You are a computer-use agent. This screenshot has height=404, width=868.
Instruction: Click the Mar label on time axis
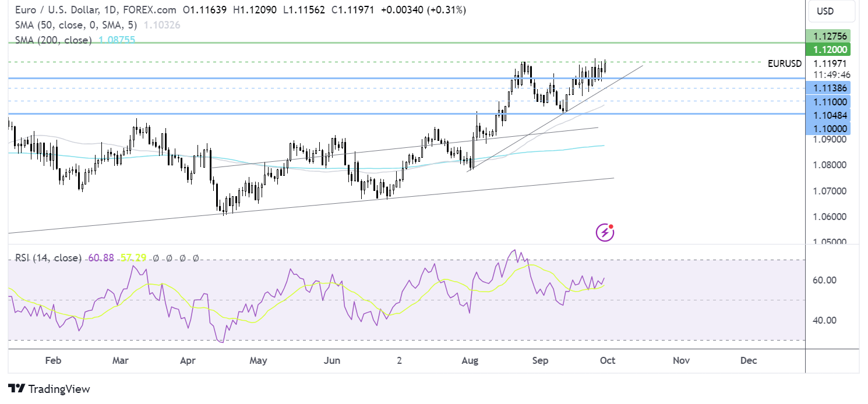click(x=120, y=360)
